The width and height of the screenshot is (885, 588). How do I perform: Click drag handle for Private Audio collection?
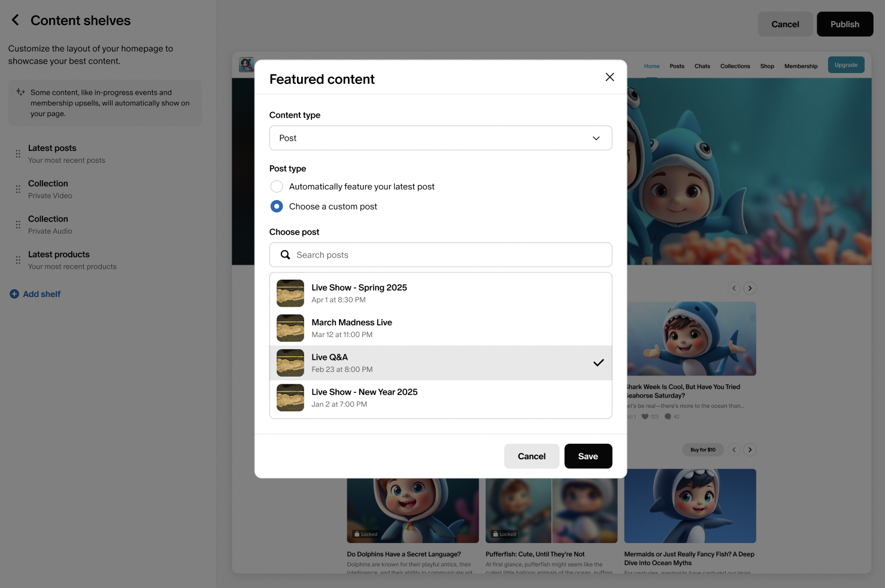18,225
